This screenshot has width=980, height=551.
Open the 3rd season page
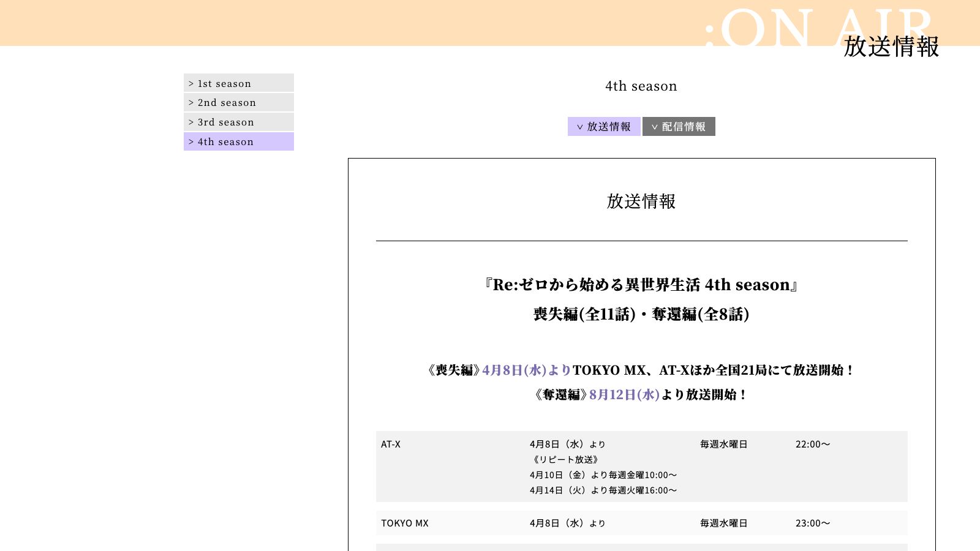pos(239,122)
